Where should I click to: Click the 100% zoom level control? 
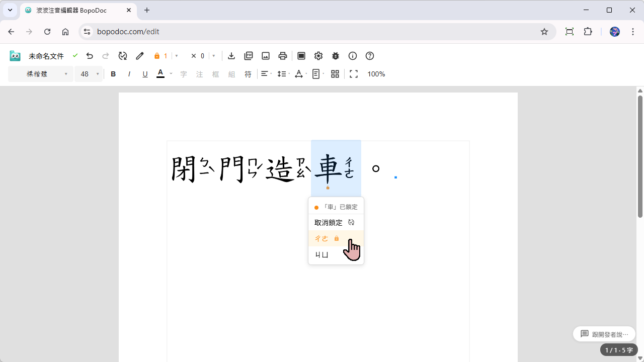click(x=376, y=74)
